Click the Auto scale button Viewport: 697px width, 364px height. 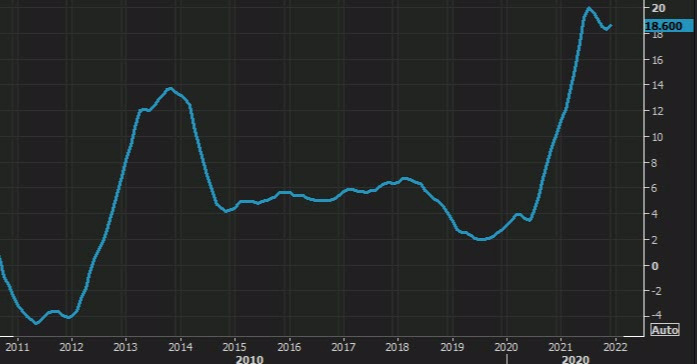pyautogui.click(x=665, y=330)
